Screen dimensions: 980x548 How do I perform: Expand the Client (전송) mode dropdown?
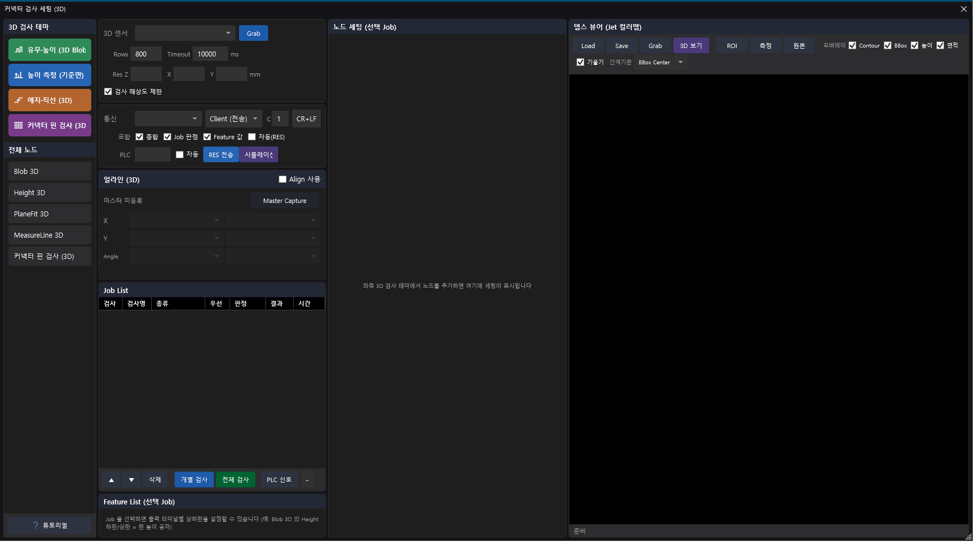(234, 119)
